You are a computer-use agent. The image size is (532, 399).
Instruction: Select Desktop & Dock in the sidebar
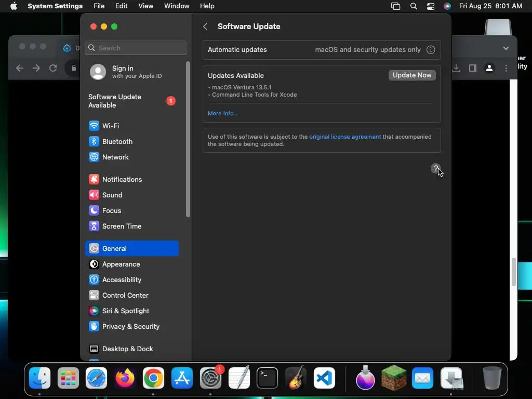pos(132,349)
